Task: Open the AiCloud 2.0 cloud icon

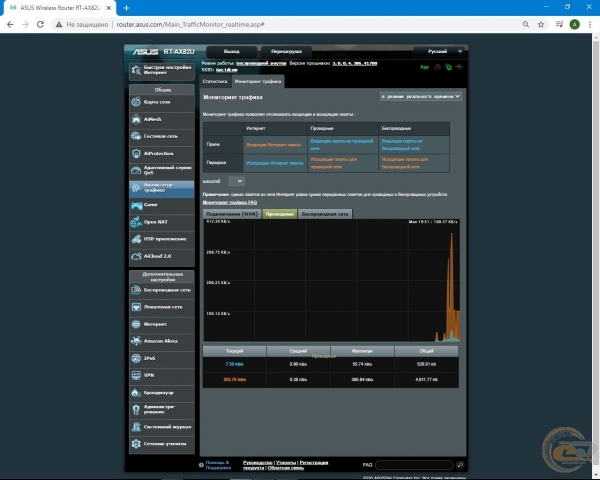Action: (136, 256)
